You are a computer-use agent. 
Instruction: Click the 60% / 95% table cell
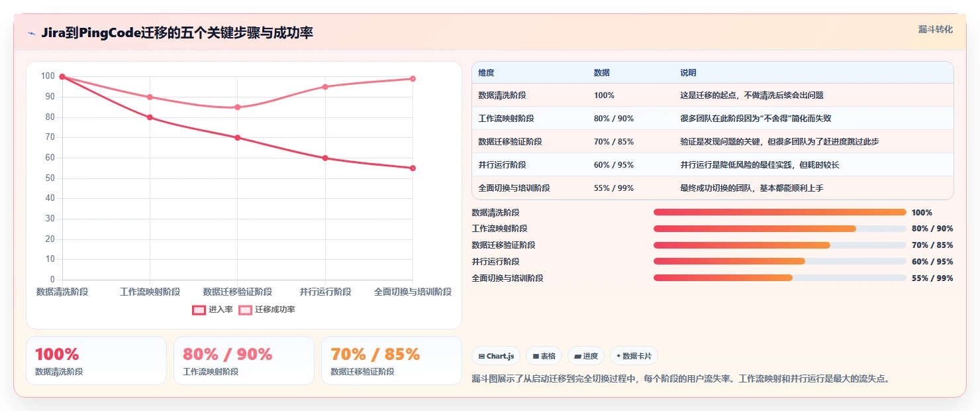(x=614, y=165)
